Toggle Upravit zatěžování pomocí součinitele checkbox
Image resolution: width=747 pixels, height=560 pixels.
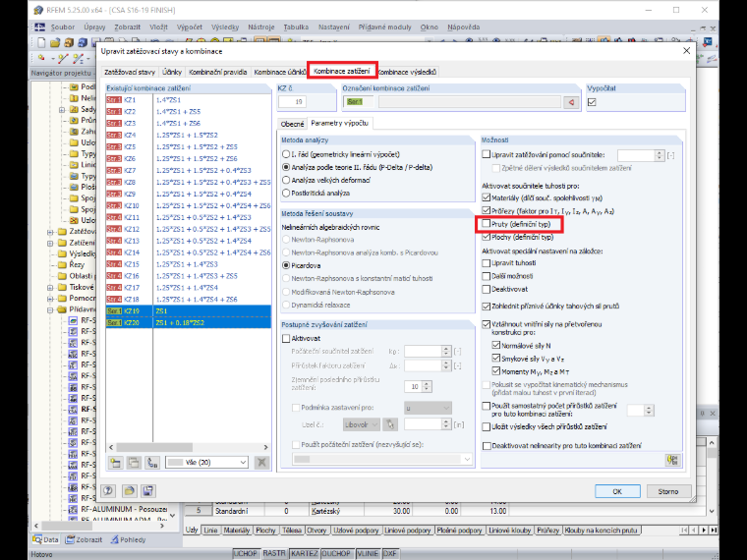[x=486, y=154]
